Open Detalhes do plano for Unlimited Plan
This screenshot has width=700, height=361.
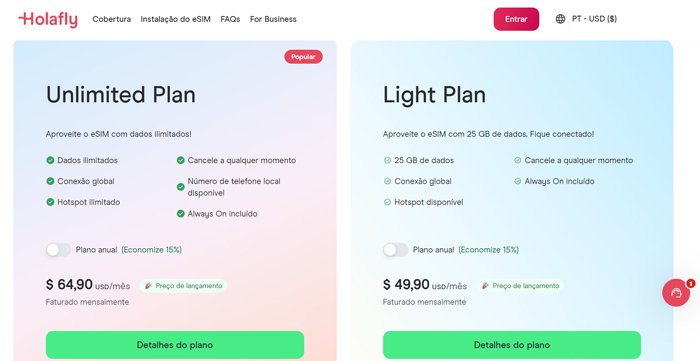pos(175,345)
